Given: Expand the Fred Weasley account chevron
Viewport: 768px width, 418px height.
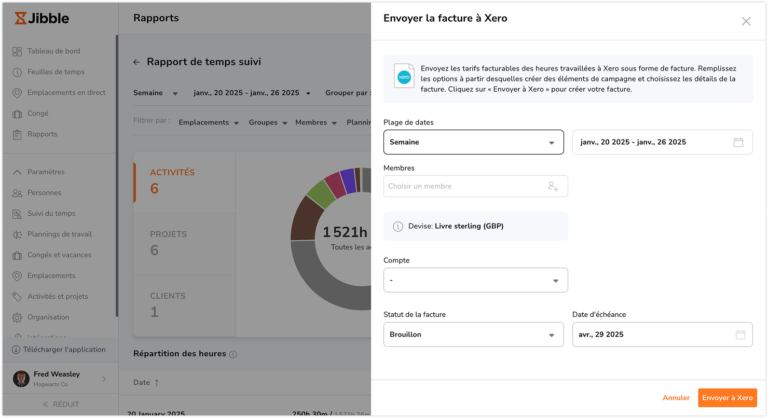Looking at the screenshot, I should (x=104, y=379).
